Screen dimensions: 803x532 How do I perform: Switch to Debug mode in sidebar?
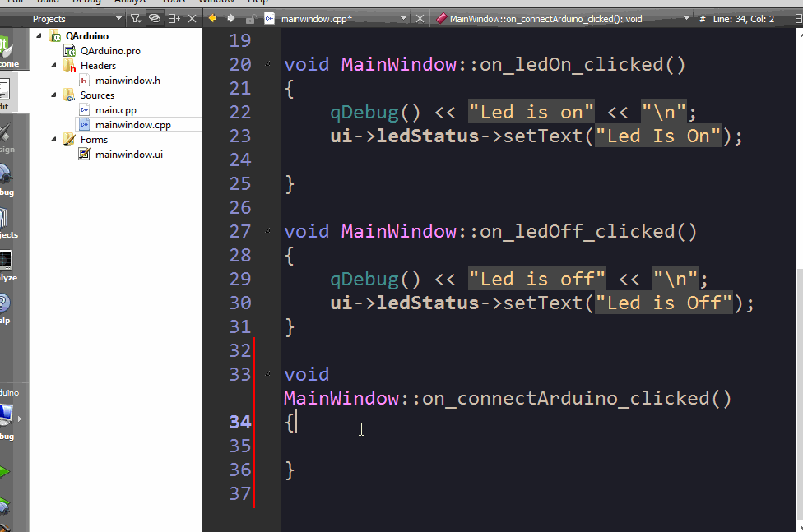coord(8,179)
